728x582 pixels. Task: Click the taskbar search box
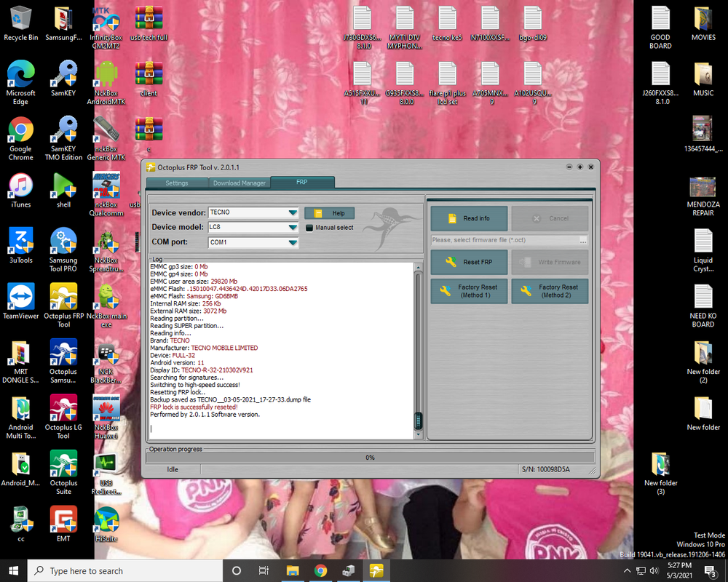[125, 571]
